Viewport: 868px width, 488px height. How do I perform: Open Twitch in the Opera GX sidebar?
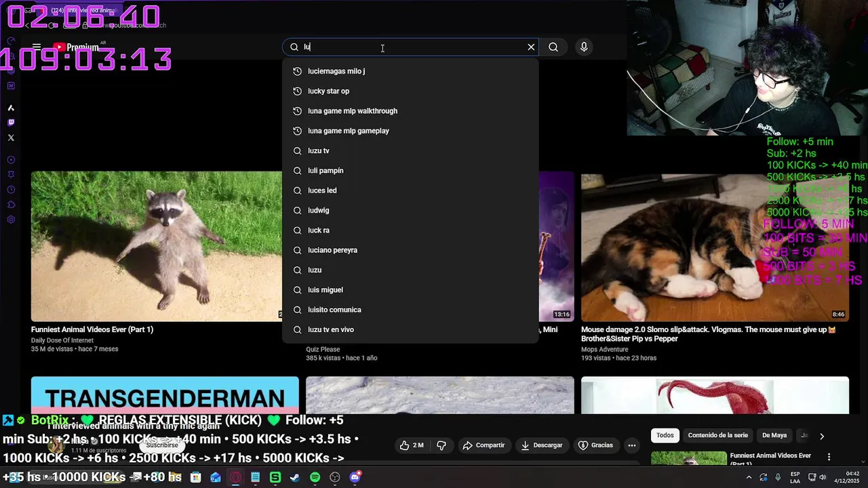pos(11,123)
